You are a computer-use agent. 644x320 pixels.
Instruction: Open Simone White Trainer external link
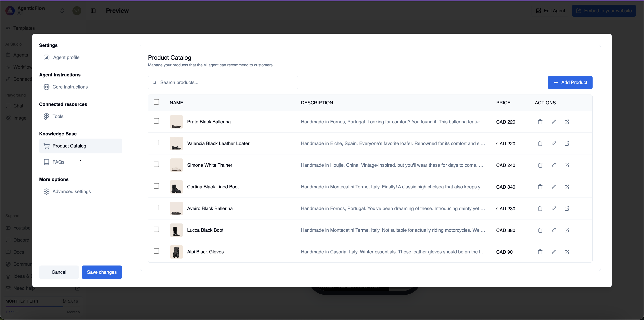point(567,165)
